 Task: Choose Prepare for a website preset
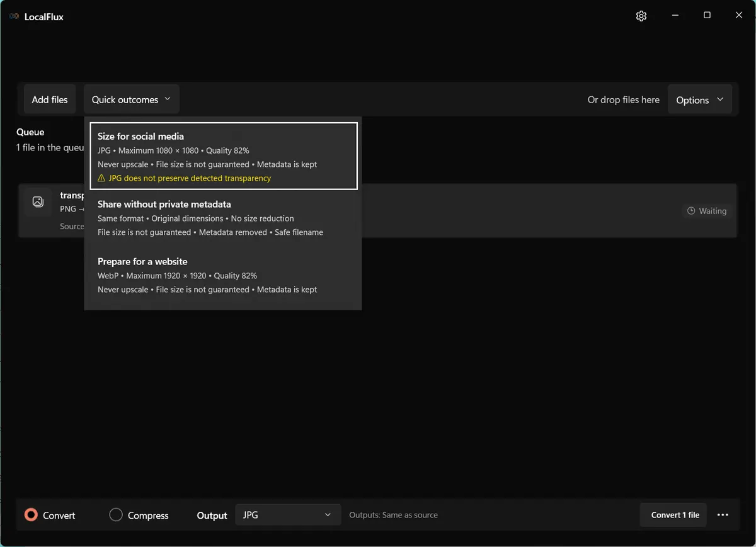coord(224,275)
